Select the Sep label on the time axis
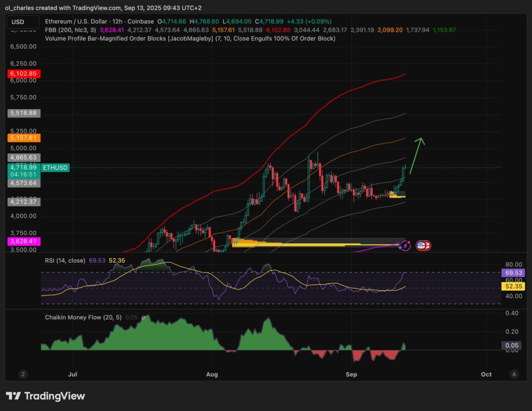This screenshot has height=411, width=532. [351, 374]
